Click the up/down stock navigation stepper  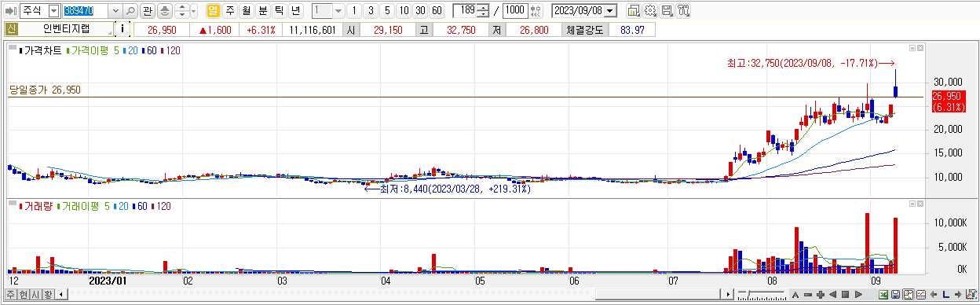[x=182, y=11]
